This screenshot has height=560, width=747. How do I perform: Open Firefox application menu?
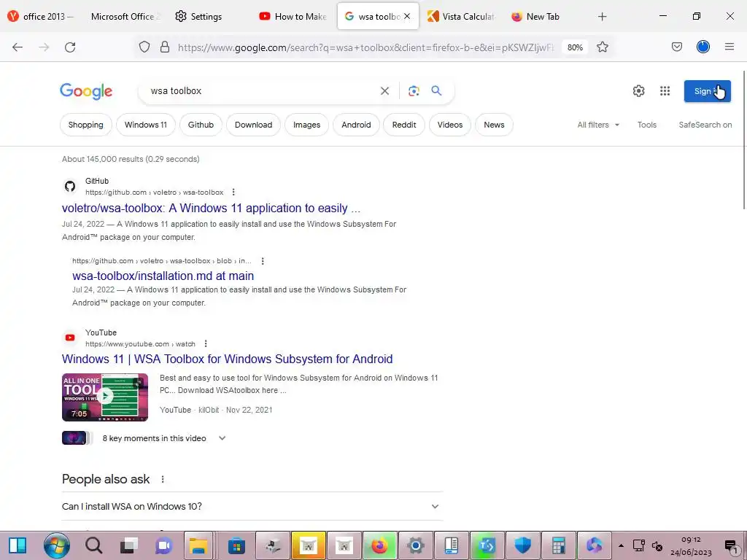(x=729, y=47)
